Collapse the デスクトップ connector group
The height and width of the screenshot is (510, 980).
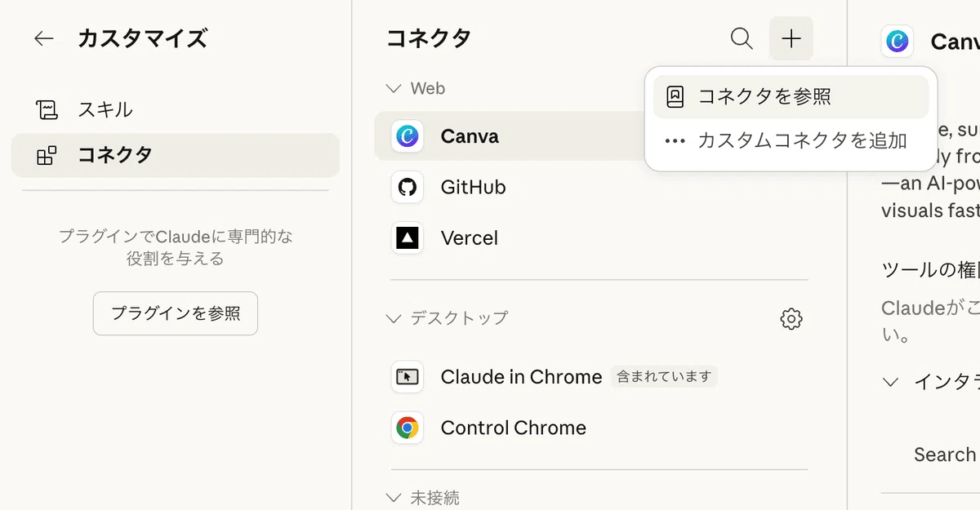394,318
